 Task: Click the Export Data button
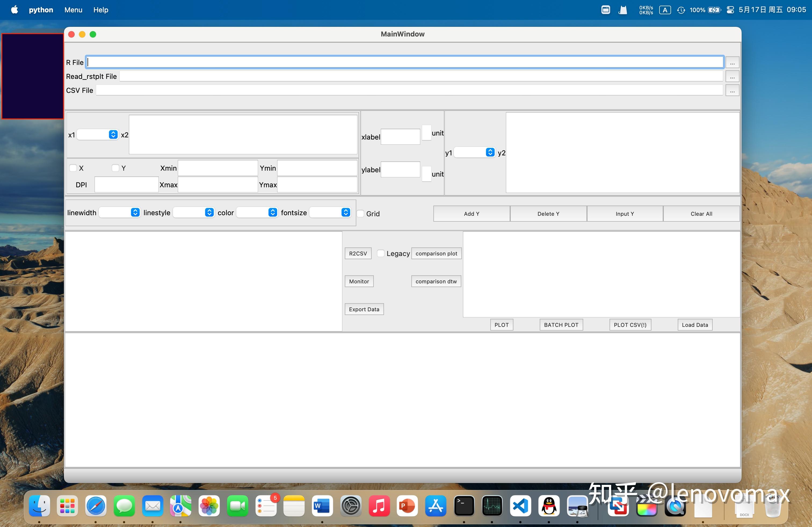364,309
